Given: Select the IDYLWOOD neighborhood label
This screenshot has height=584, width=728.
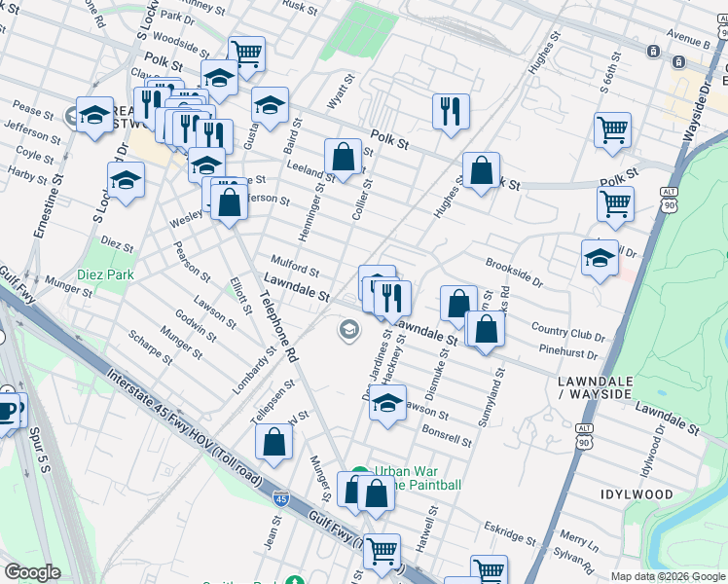Looking at the screenshot, I should click(637, 494).
